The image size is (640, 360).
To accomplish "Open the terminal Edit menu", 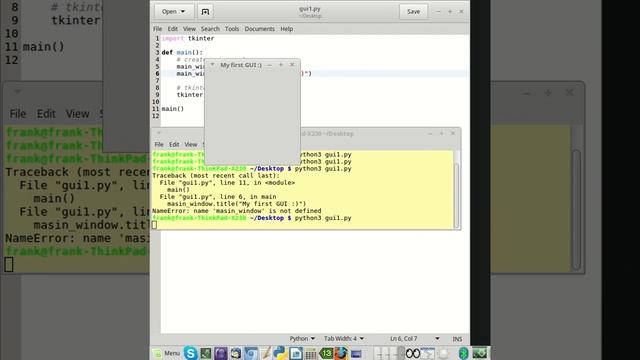I will pyautogui.click(x=174, y=144).
